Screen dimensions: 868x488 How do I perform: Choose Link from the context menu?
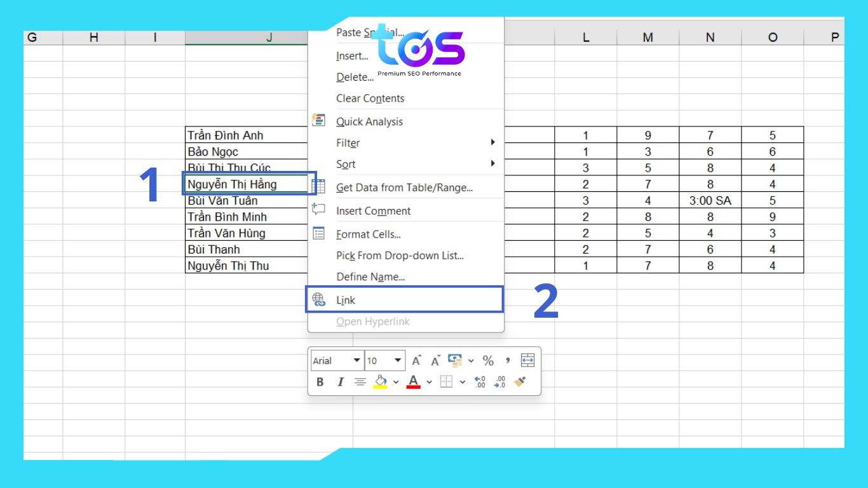click(346, 301)
